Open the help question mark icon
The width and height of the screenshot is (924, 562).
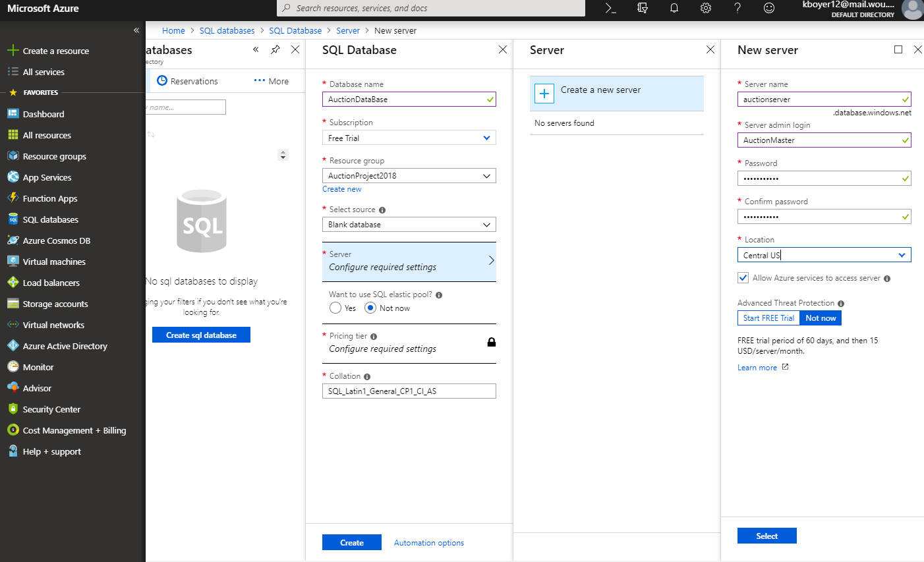tap(737, 8)
